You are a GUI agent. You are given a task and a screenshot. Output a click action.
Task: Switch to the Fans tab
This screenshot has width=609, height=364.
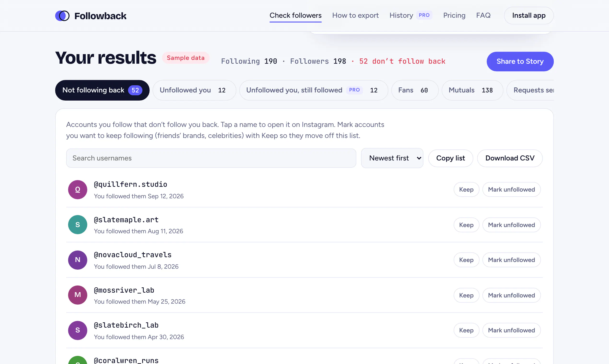pos(415,90)
